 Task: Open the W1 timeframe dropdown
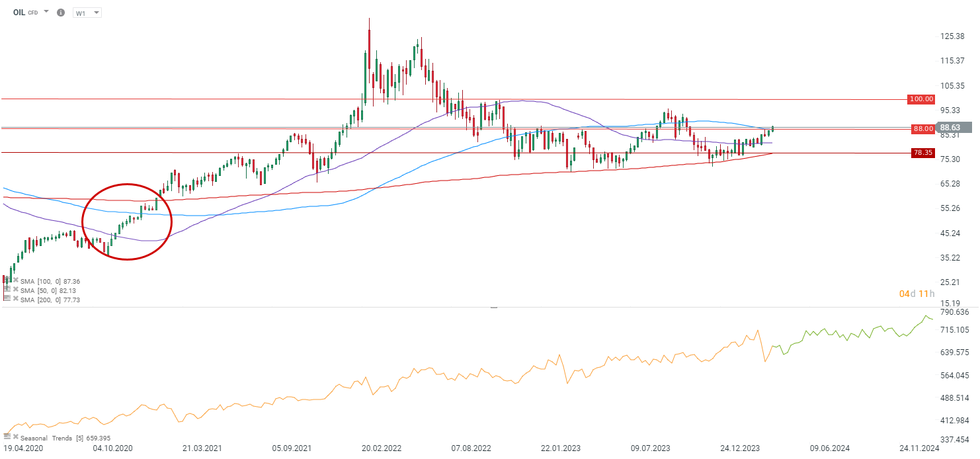point(87,13)
